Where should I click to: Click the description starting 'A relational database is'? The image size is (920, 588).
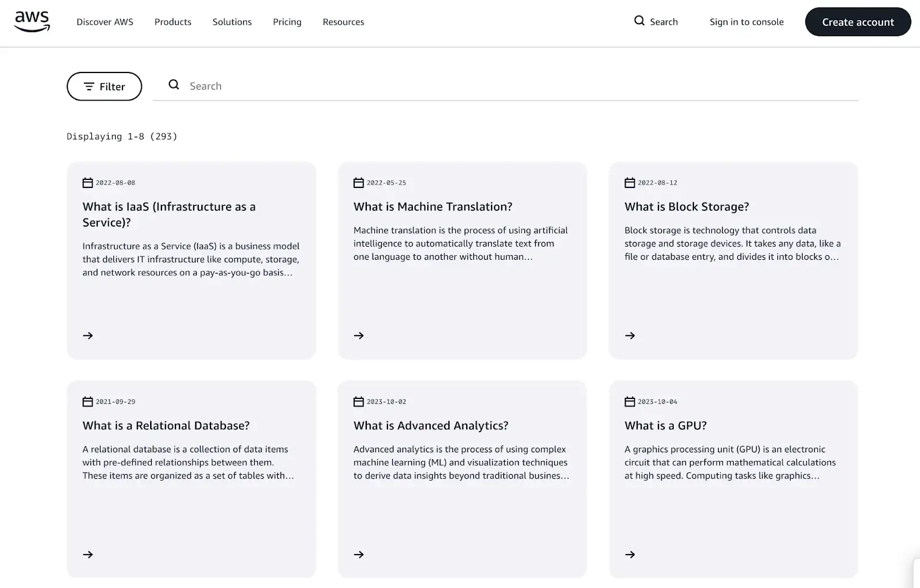click(x=188, y=462)
